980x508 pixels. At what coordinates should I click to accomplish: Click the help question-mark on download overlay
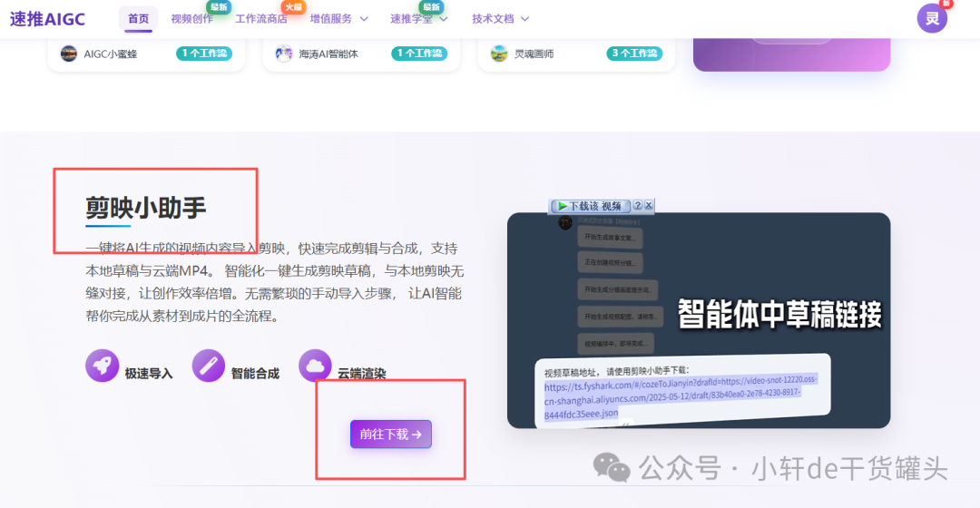point(638,205)
